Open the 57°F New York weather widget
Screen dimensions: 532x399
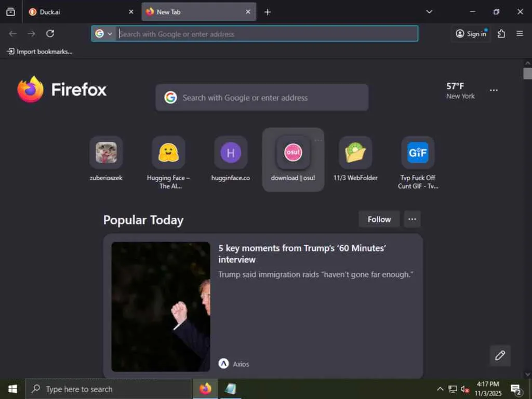[460, 90]
